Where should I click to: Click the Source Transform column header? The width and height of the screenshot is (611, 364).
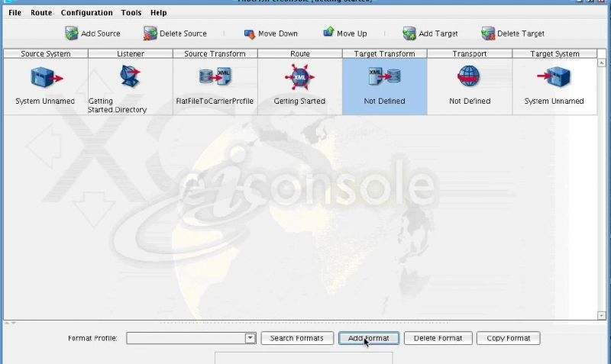(215, 53)
